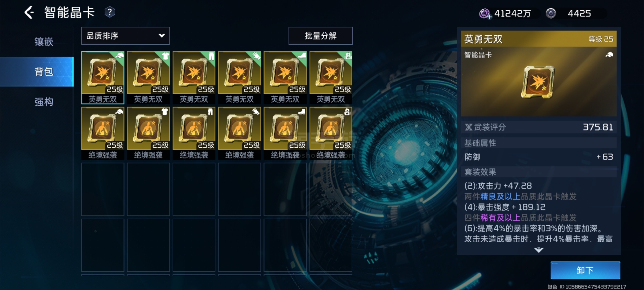Open the help question mark icon

click(x=109, y=12)
